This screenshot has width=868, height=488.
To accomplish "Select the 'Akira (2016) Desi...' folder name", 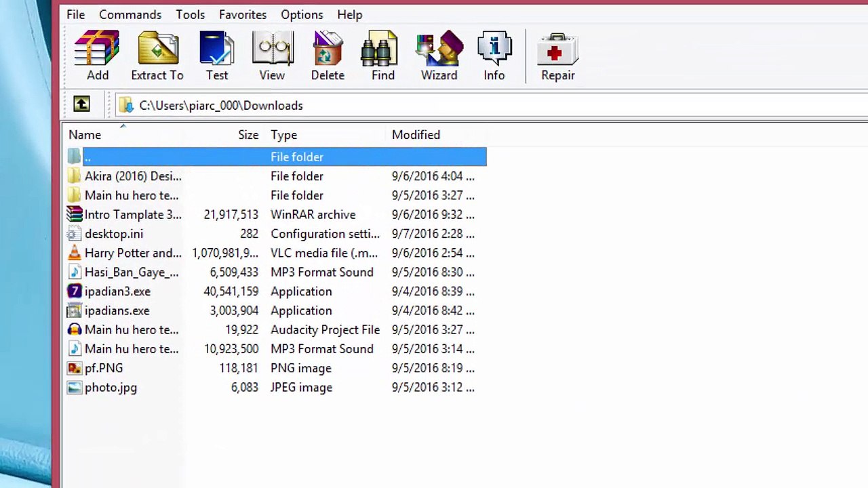I will (x=133, y=176).
